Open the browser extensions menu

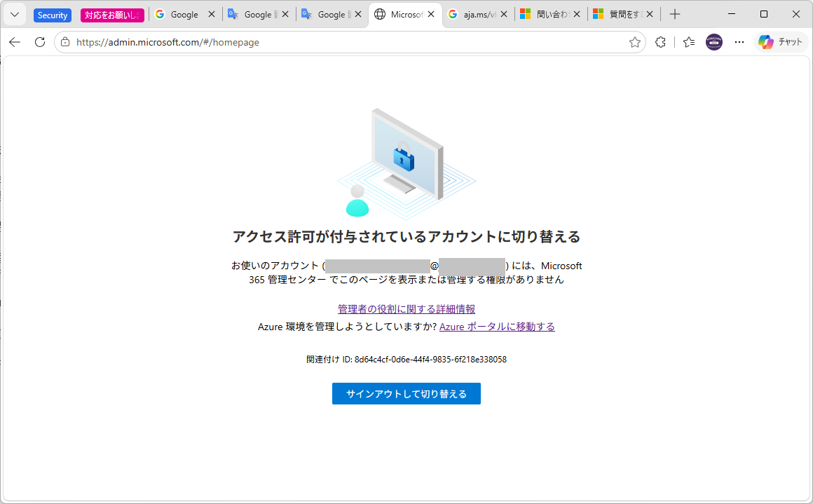pos(660,42)
